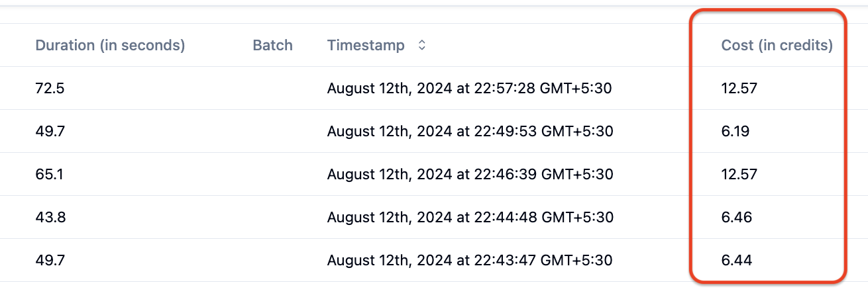The width and height of the screenshot is (868, 307).
Task: Click the 72.5 duration cell
Action: click(50, 88)
